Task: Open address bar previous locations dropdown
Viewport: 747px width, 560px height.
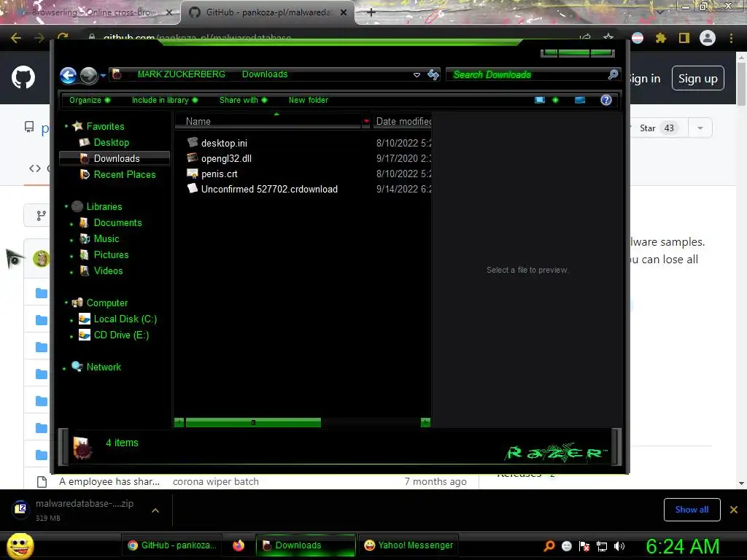Action: point(417,75)
